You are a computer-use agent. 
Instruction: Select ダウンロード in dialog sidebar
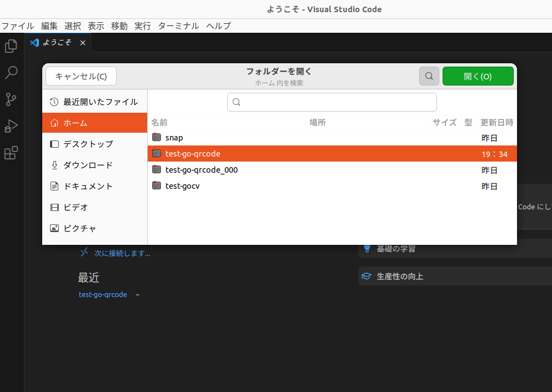[95, 165]
